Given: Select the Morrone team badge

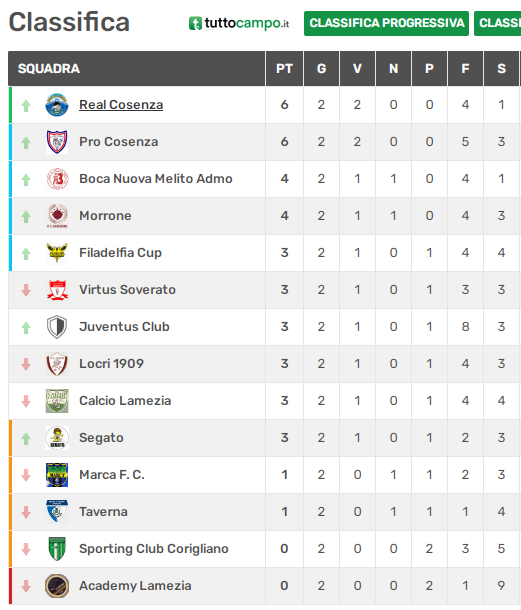Looking at the screenshot, I should point(57,216).
